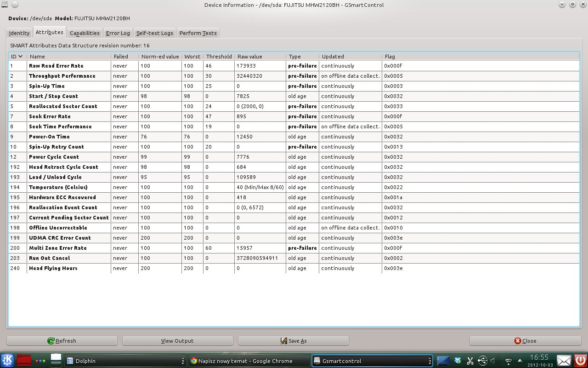This screenshot has height=368, width=588.
Task: Open the Klipper scissors clipboard icon
Action: pos(470,361)
